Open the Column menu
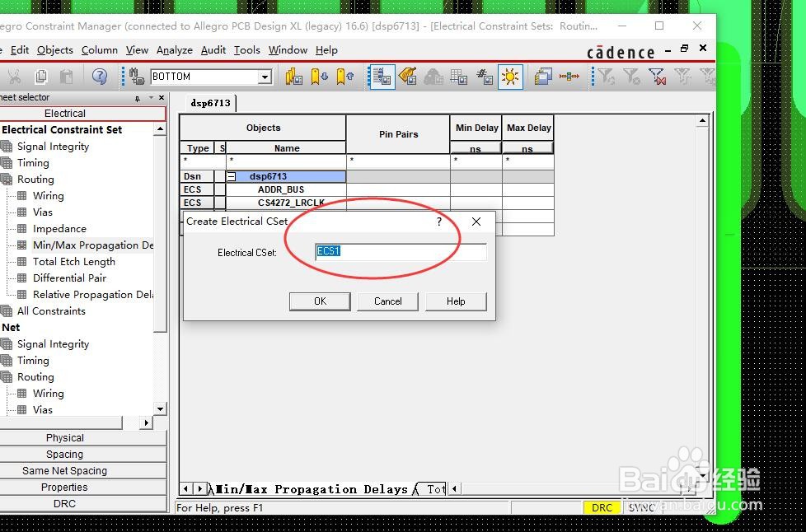Image resolution: width=806 pixels, height=532 pixels. [x=100, y=49]
